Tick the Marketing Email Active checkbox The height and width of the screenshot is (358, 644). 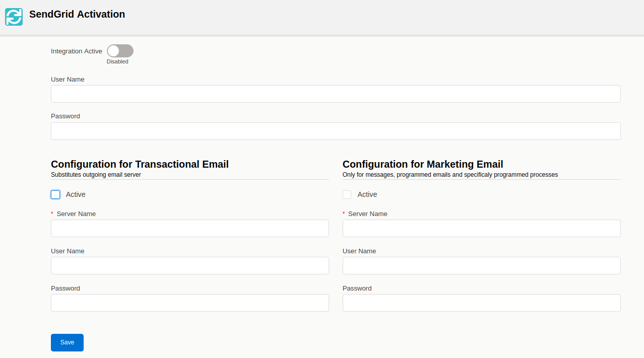coord(347,195)
